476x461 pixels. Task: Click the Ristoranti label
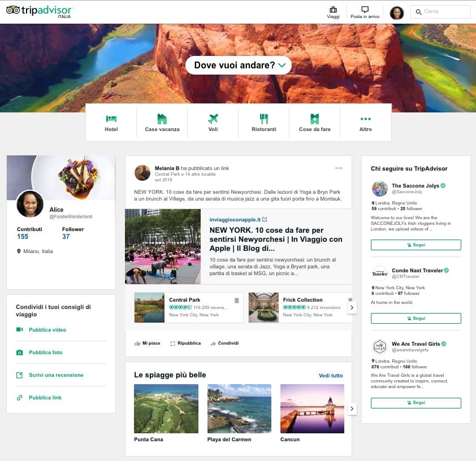[x=264, y=129]
